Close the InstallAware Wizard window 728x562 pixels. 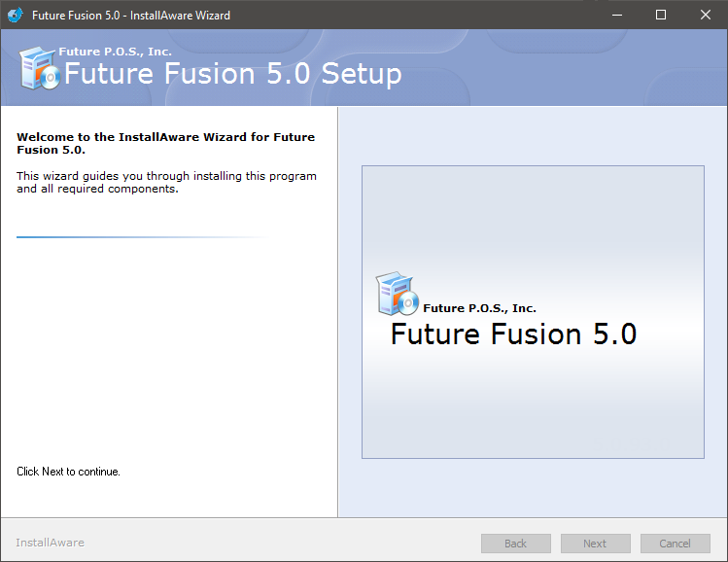coord(706,15)
